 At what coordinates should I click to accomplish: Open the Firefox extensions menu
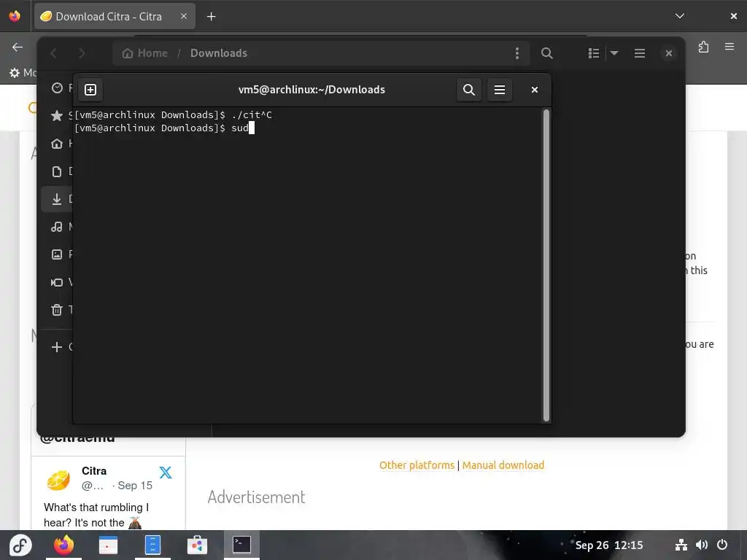coord(704,47)
